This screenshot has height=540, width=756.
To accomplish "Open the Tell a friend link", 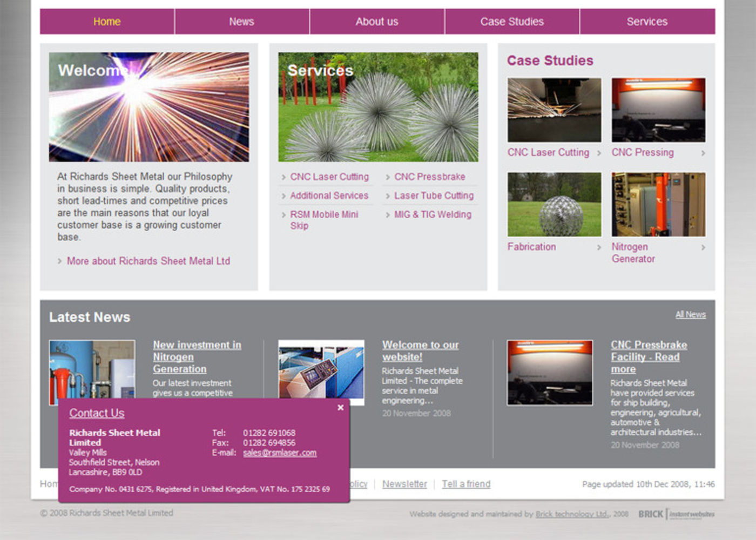I will pyautogui.click(x=465, y=484).
